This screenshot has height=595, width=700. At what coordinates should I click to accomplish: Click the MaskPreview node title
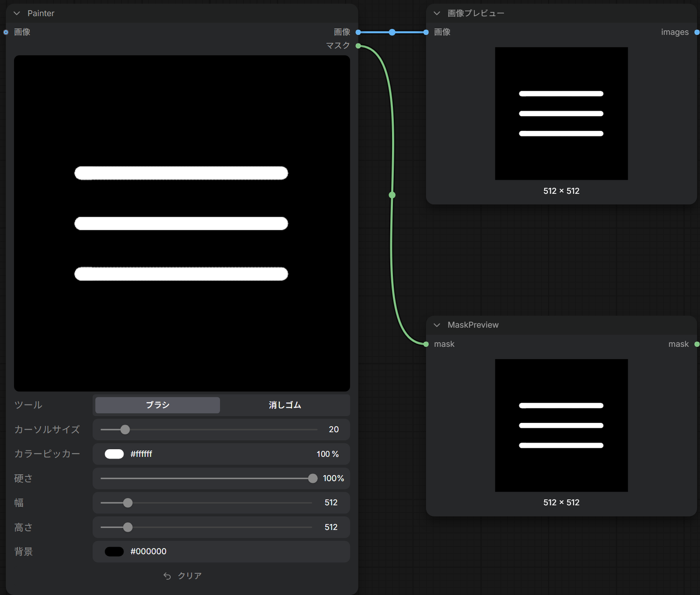click(473, 325)
